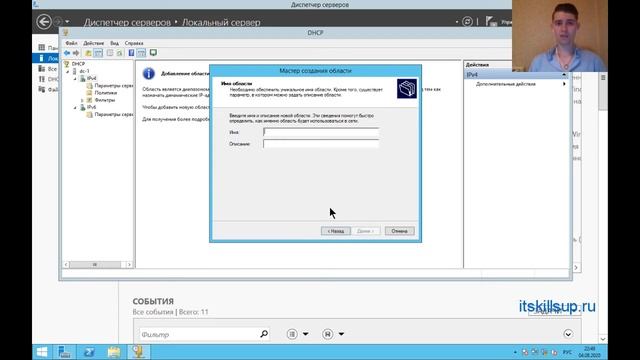Open PowerShell from the taskbar
Viewport: 640px width, 360px height.
pos(89,352)
